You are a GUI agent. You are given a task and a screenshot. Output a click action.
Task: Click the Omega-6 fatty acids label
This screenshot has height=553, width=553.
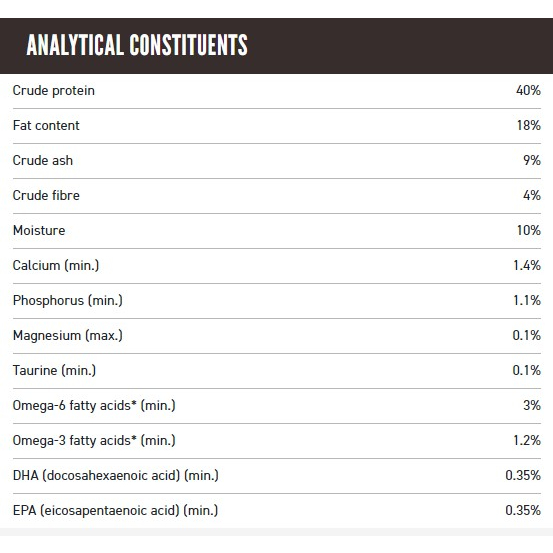coord(94,406)
